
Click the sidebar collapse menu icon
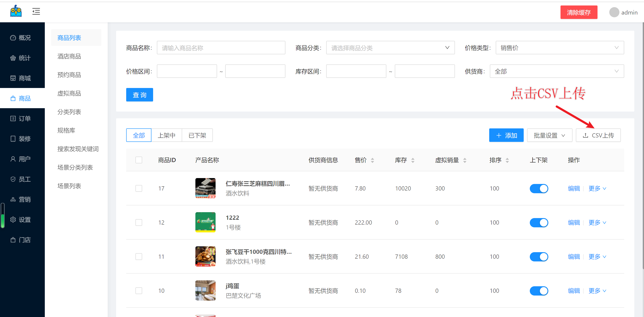(x=36, y=11)
